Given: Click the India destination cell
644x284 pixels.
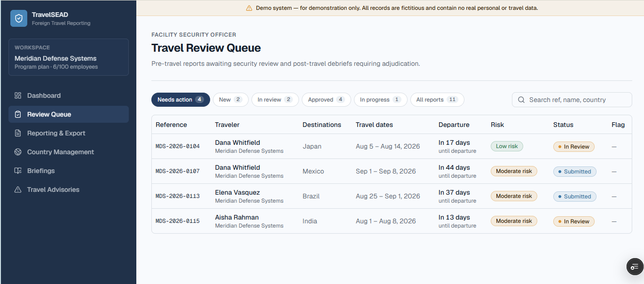Looking at the screenshot, I should point(310,221).
